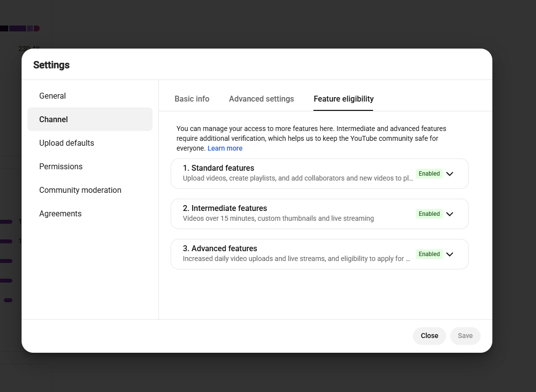Open the Advanced settings tab
536x392 pixels.
(261, 99)
